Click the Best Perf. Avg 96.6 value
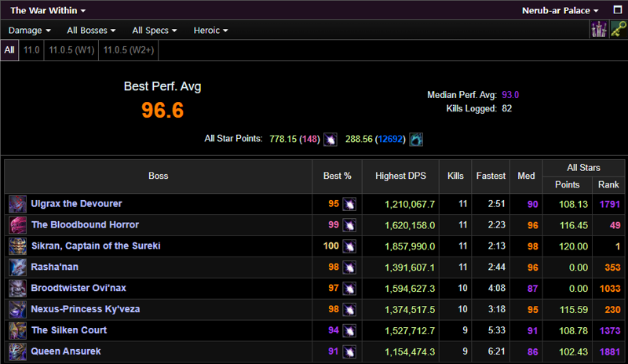Screen dimensions: 628x364 162,110
